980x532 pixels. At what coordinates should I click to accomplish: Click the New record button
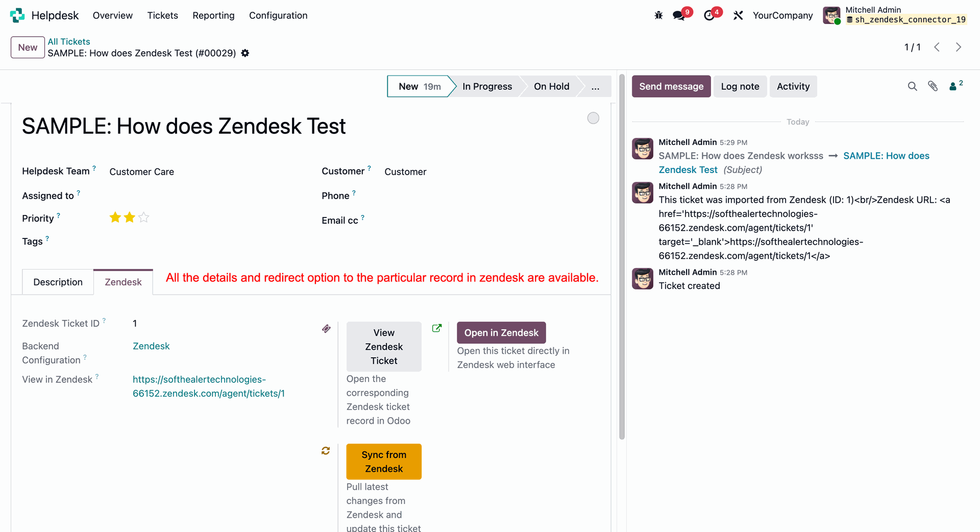coord(28,47)
